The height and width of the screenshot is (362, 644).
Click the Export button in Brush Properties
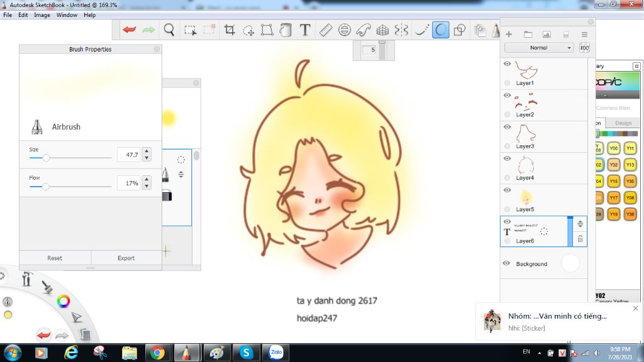(126, 258)
